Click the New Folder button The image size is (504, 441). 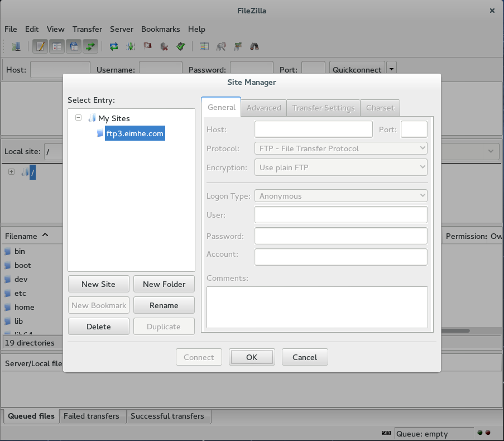click(164, 284)
